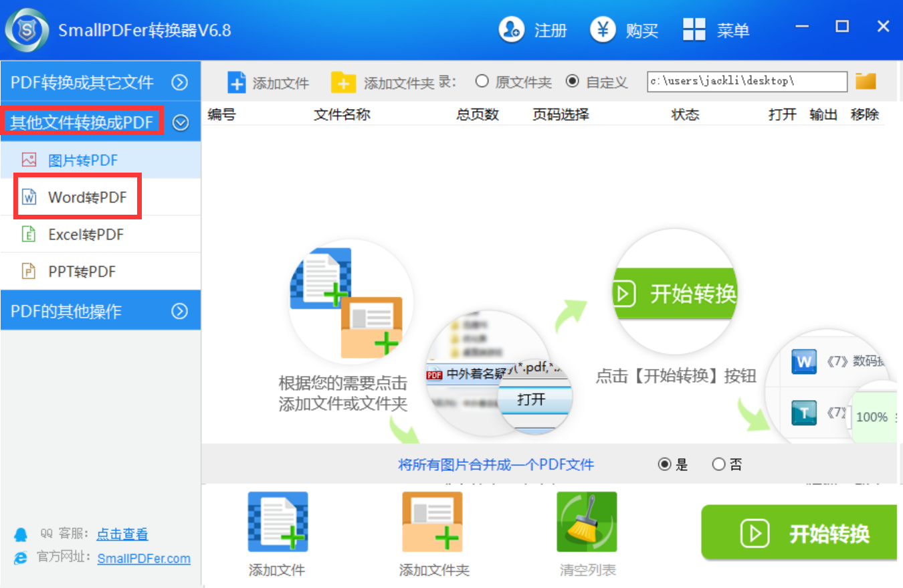
Task: Select the 自定义 output radio option
Action: (572, 82)
